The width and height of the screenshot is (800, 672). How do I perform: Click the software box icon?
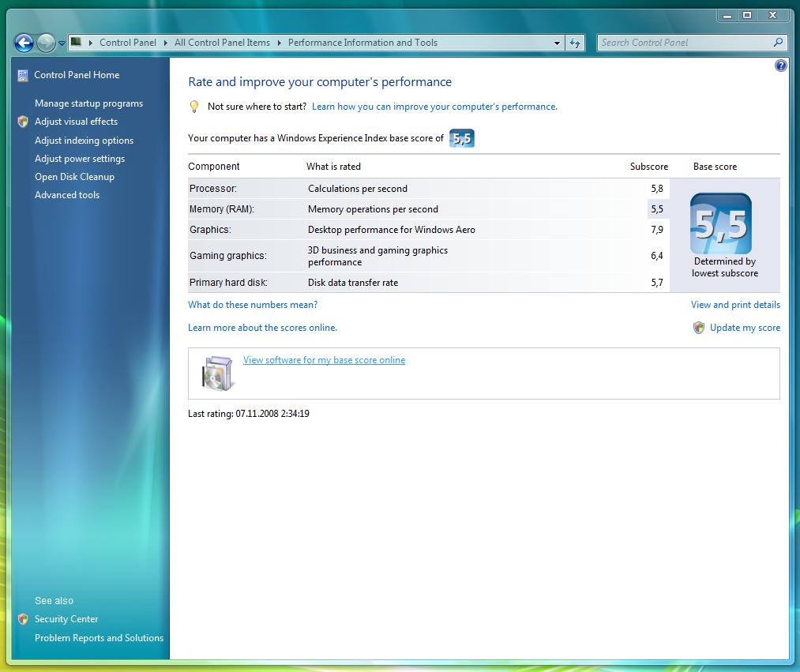coord(218,374)
